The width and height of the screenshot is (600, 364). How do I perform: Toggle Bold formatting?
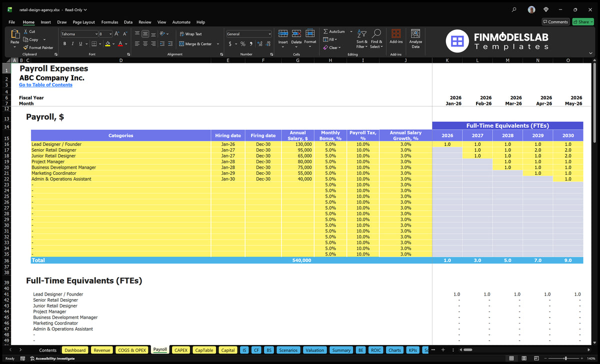point(64,44)
